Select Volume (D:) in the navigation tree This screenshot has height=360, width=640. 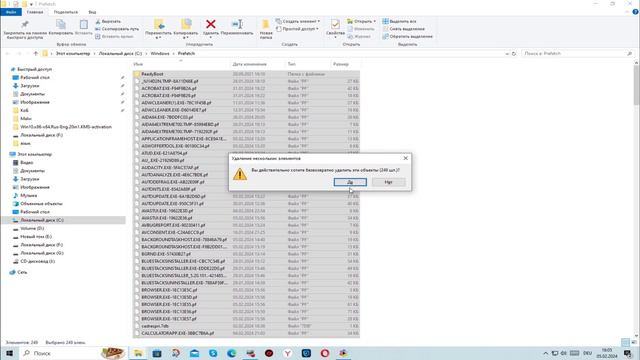coord(32,228)
